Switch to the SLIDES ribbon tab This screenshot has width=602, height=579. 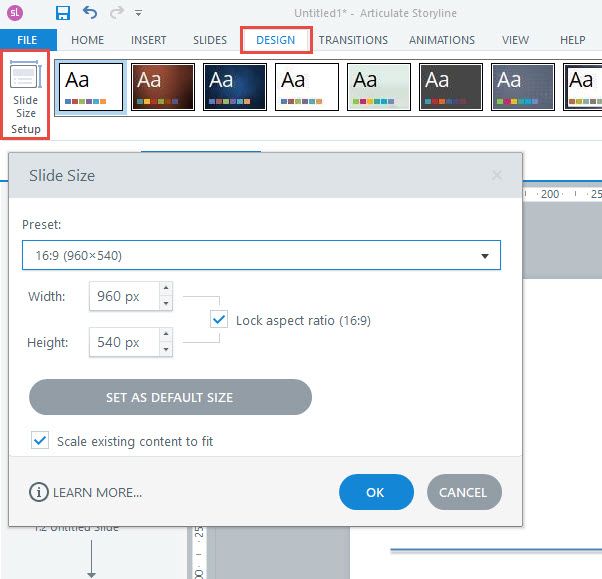[210, 40]
